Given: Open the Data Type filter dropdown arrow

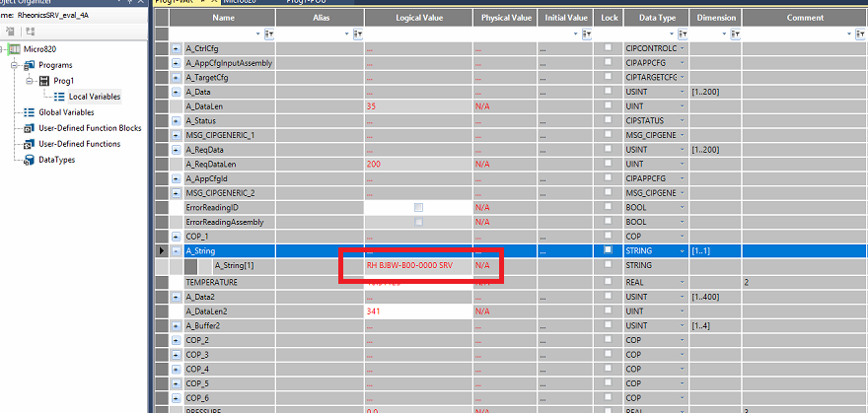Looking at the screenshot, I should [x=672, y=34].
